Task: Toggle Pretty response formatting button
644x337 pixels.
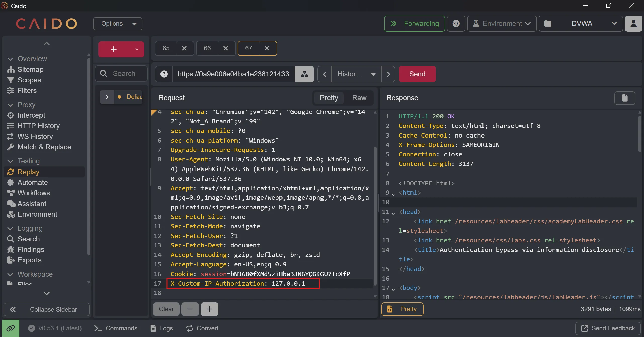Action: coord(403,309)
